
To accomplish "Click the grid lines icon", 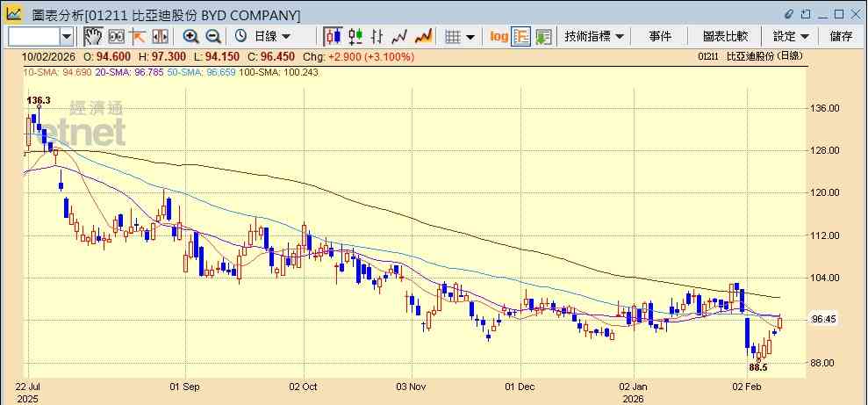I will 454,37.
